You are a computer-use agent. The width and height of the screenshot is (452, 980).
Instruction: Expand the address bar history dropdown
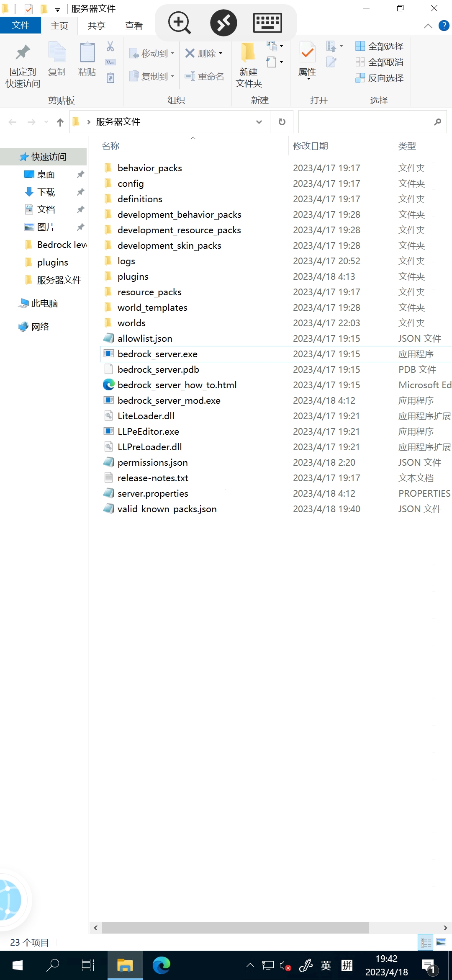pos(259,122)
